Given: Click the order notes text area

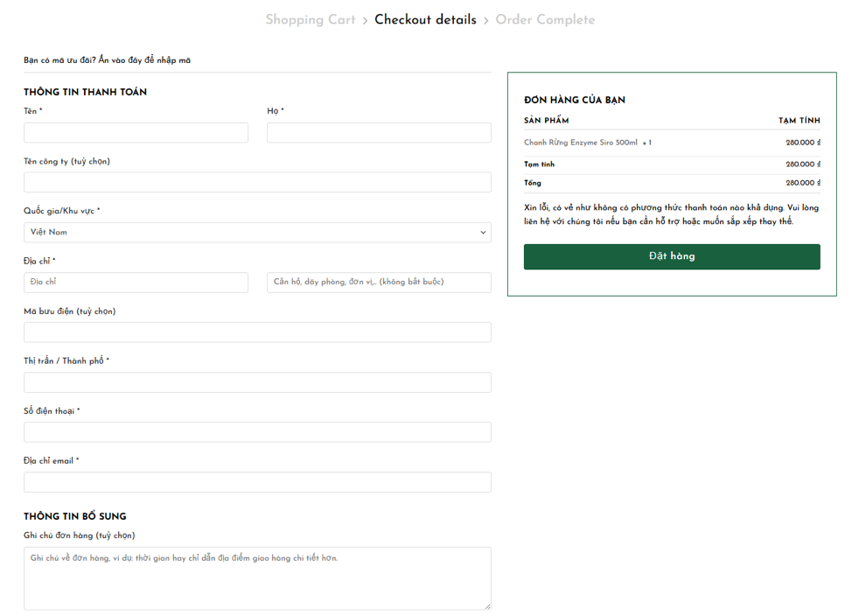Looking at the screenshot, I should click(x=257, y=577).
